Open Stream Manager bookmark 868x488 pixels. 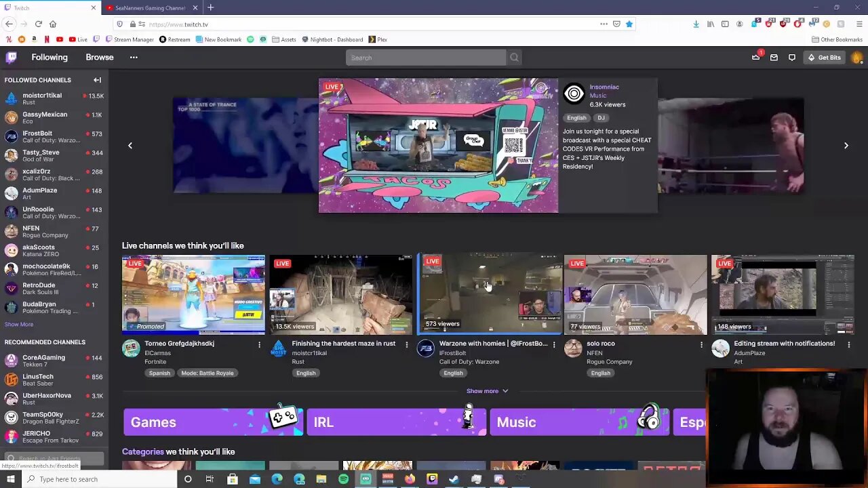point(129,40)
